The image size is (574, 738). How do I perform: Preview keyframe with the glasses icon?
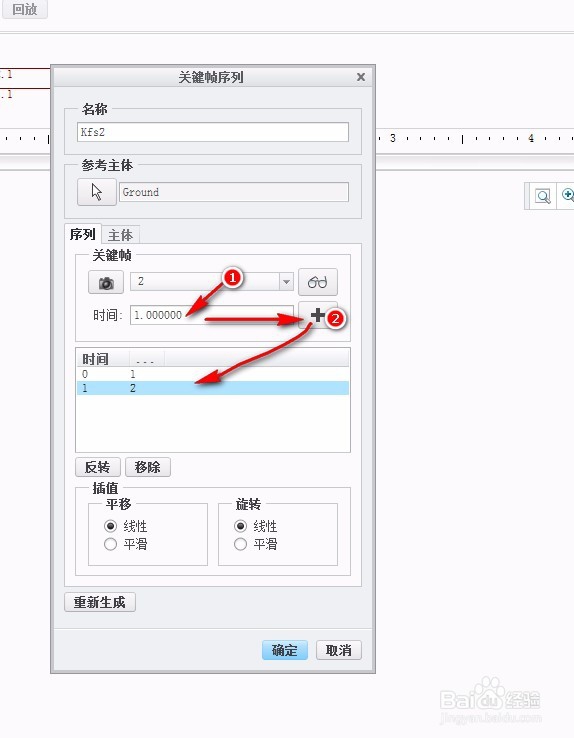318,282
